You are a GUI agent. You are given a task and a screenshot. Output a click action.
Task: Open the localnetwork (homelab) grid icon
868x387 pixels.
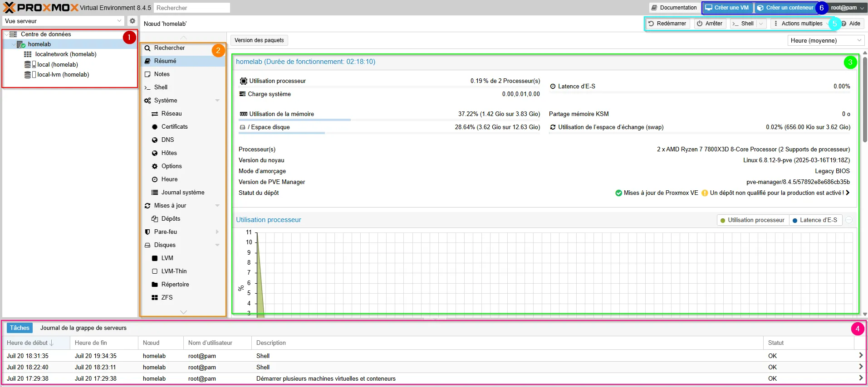28,54
